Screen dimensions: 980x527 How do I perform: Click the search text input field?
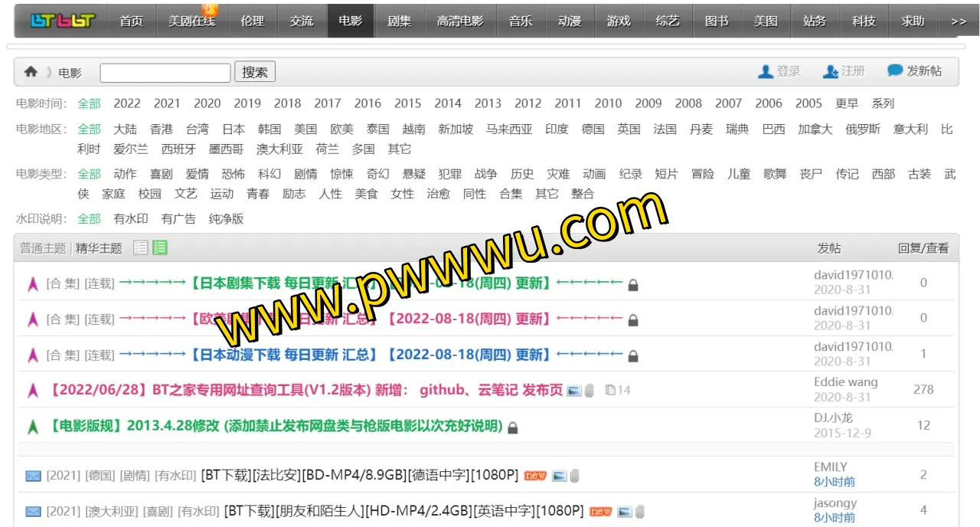click(165, 73)
